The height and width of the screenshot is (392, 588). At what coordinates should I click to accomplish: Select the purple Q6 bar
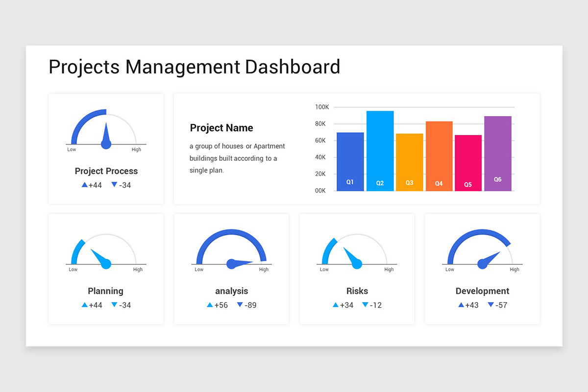point(497,153)
